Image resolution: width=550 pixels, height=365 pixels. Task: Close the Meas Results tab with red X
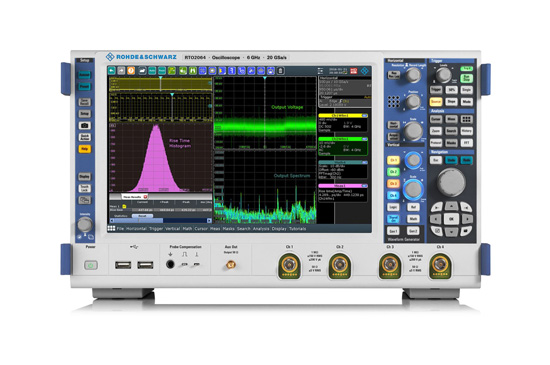coord(145,197)
